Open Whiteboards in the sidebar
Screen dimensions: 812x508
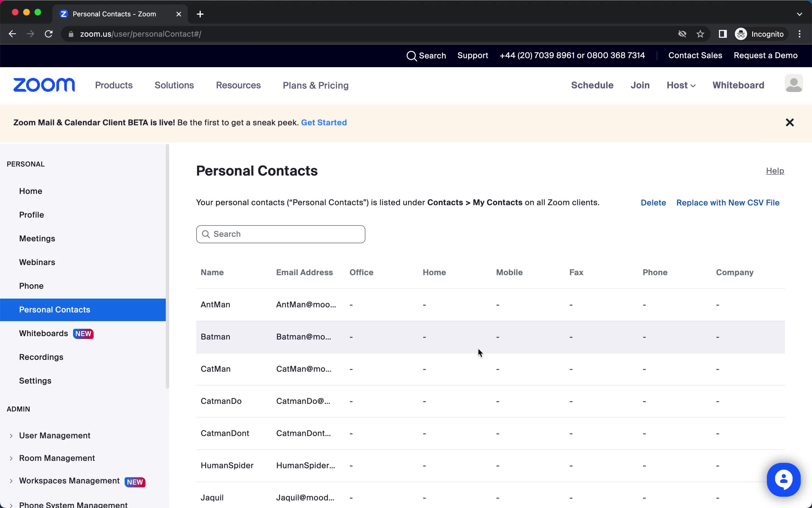pos(44,333)
